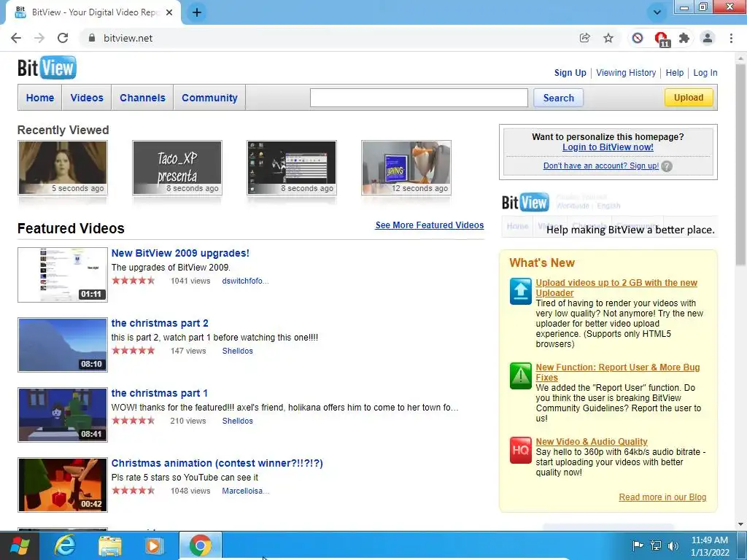Open Marcelloisa uploader channel link
The width and height of the screenshot is (747, 560).
click(x=245, y=491)
